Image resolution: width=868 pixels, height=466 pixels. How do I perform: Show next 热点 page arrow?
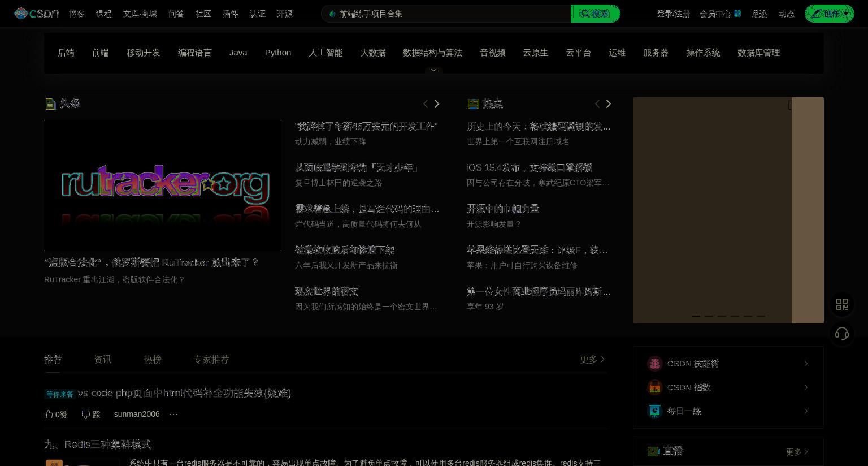609,103
